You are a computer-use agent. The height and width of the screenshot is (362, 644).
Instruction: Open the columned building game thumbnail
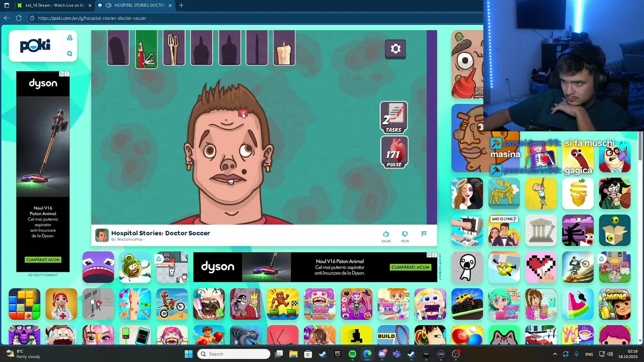[541, 231]
